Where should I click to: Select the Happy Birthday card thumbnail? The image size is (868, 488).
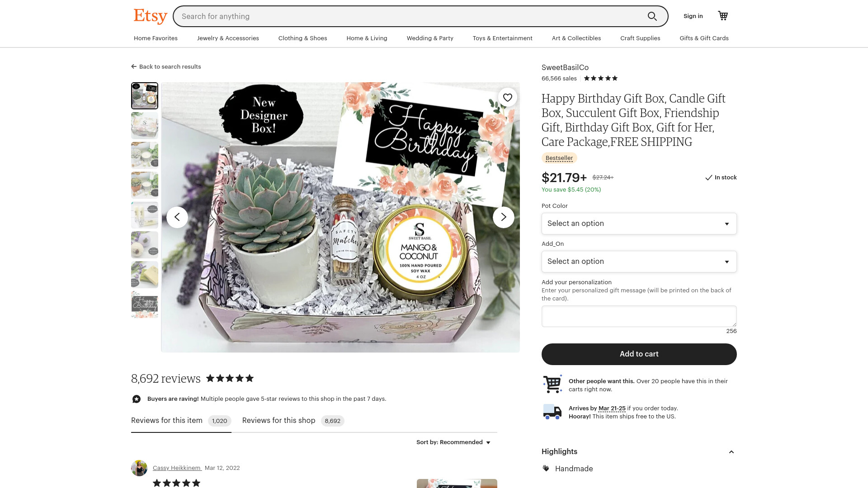click(145, 305)
